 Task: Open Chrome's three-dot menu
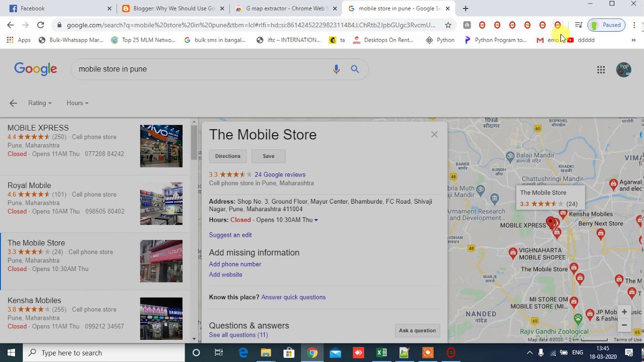tap(634, 25)
